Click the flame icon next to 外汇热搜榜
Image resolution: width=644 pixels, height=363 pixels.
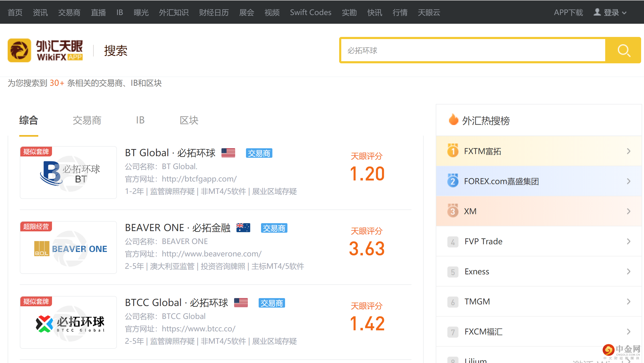point(453,120)
